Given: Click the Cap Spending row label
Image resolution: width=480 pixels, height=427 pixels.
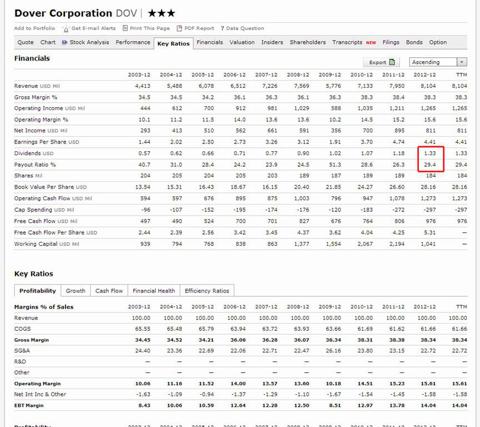Looking at the screenshot, I should pyautogui.click(x=44, y=210).
